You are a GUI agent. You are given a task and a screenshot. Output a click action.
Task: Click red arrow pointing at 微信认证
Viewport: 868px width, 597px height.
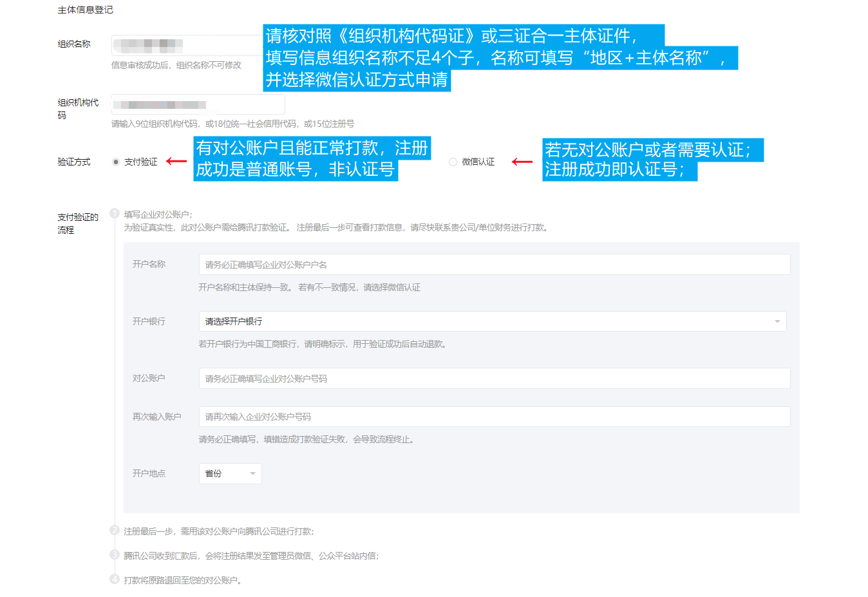pos(522,162)
